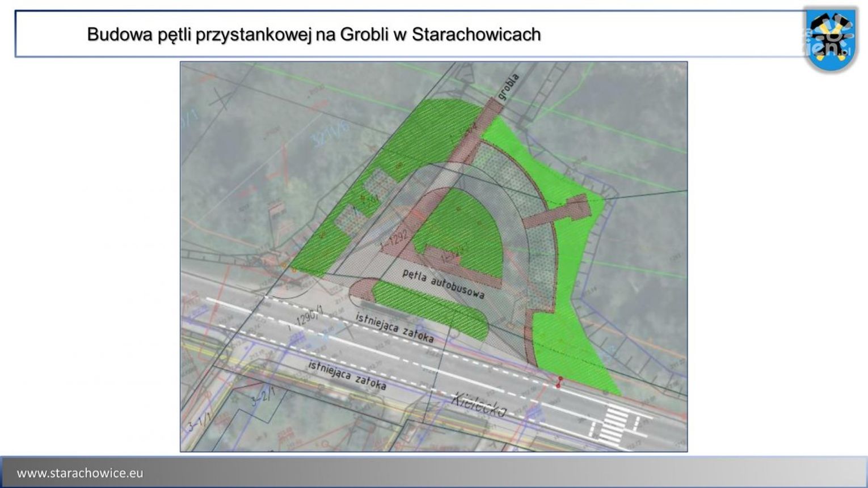Click the 'pętla autobusowa' map label
Viewport: 868px width, 488px height.
click(x=443, y=283)
